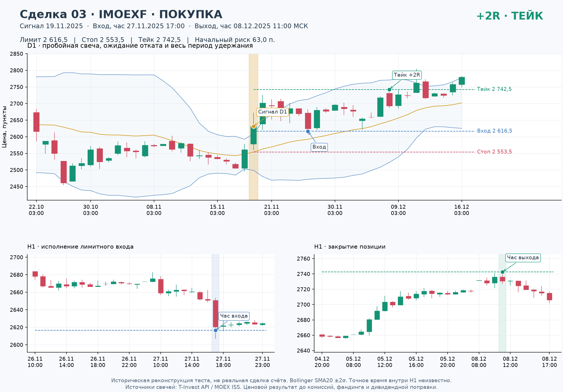Click the shaded blue entry-hour band
This screenshot has height=392, width=563.
pos(215,303)
